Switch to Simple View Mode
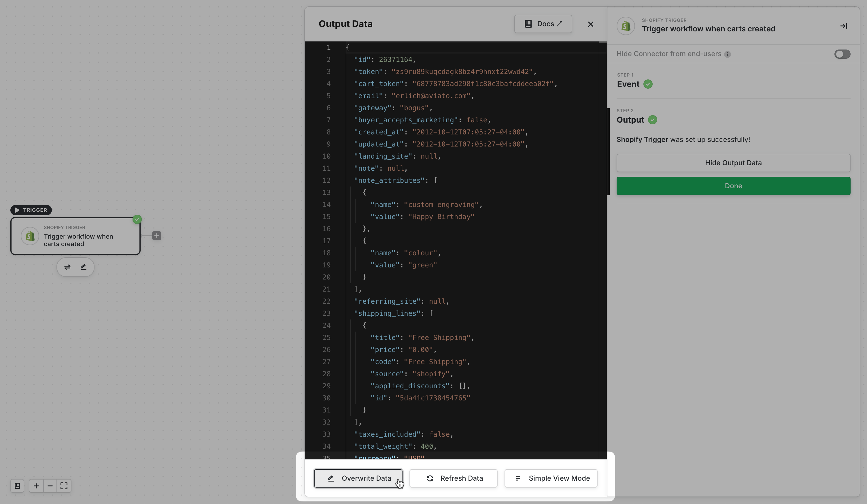 [x=551, y=478]
